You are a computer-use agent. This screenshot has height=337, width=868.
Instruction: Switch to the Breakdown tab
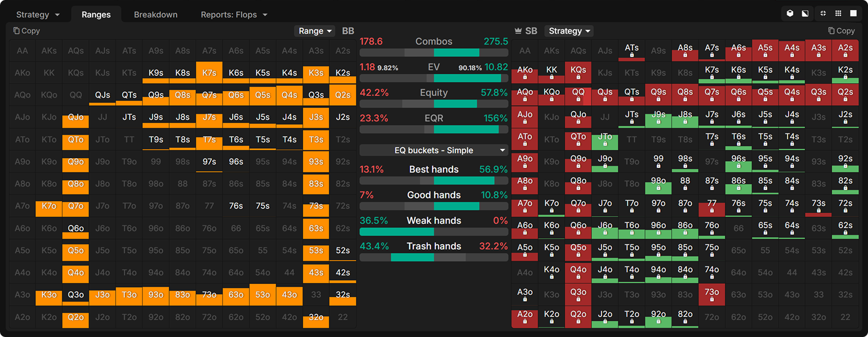(x=156, y=15)
